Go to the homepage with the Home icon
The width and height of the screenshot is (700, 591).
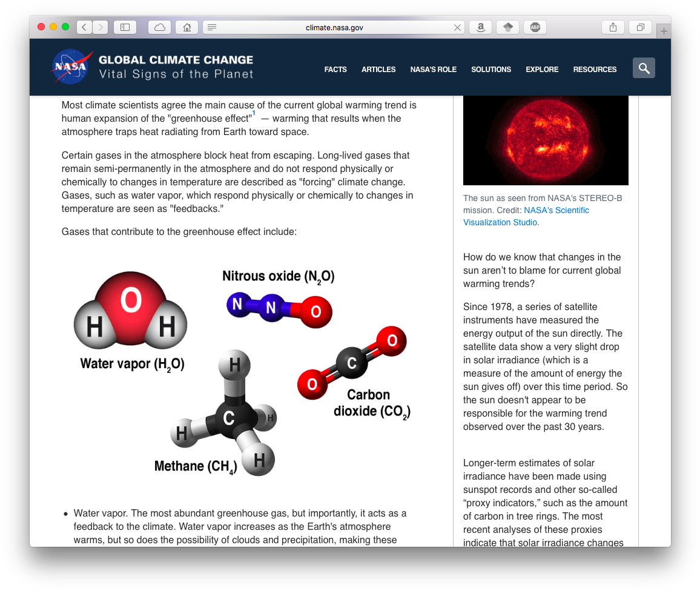pyautogui.click(x=186, y=27)
